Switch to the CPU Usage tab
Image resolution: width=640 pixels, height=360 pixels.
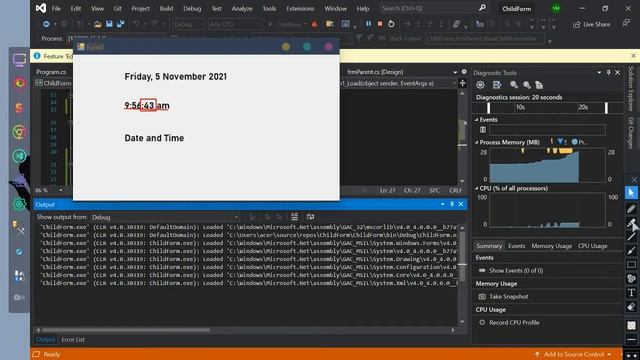[592, 246]
